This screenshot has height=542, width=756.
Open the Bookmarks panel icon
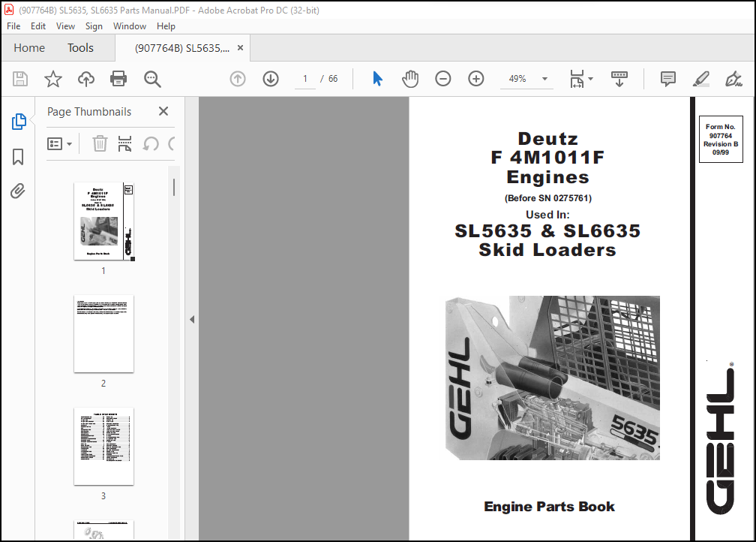[x=18, y=156]
